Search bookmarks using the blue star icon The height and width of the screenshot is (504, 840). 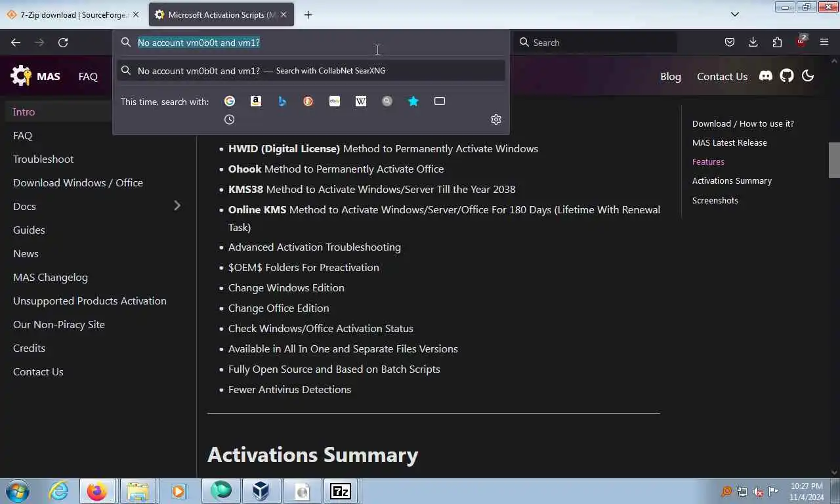pyautogui.click(x=413, y=101)
